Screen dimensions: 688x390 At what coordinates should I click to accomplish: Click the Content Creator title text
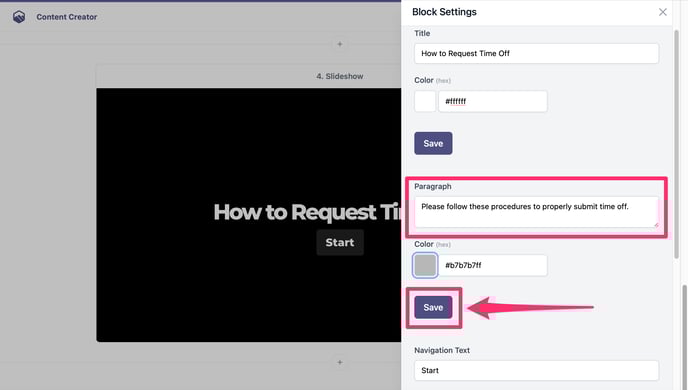tap(67, 17)
